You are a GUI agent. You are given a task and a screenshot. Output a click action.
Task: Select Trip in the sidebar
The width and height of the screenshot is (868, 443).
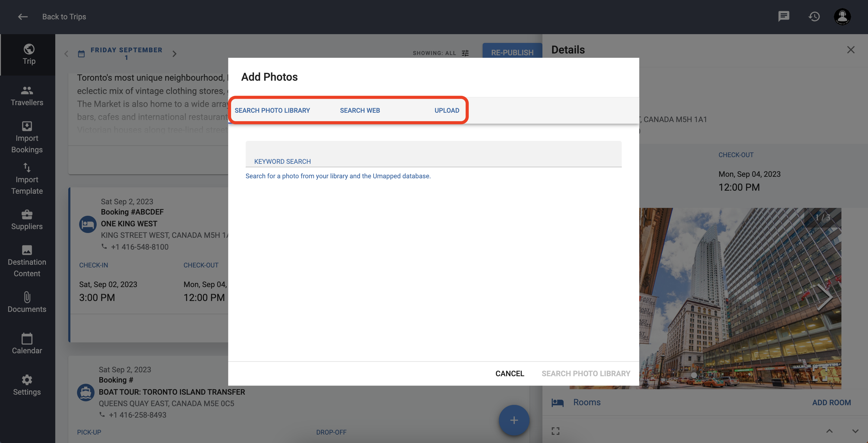tap(29, 54)
